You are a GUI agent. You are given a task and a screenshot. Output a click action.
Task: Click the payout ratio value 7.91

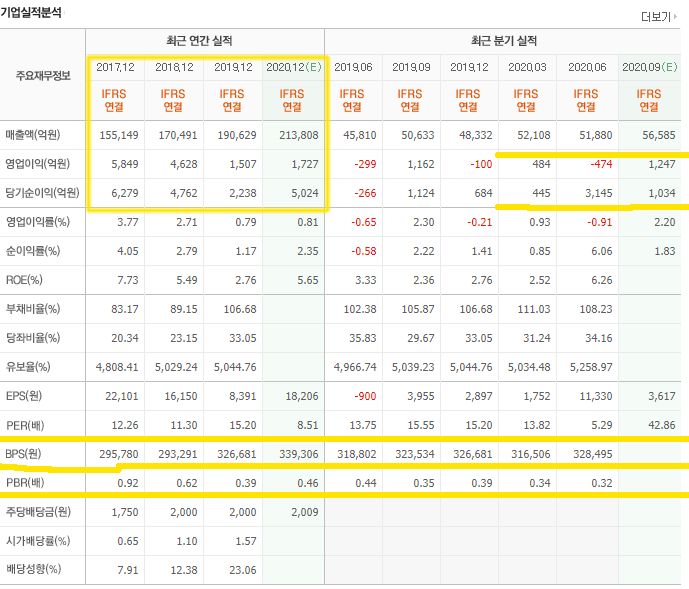[x=128, y=570]
